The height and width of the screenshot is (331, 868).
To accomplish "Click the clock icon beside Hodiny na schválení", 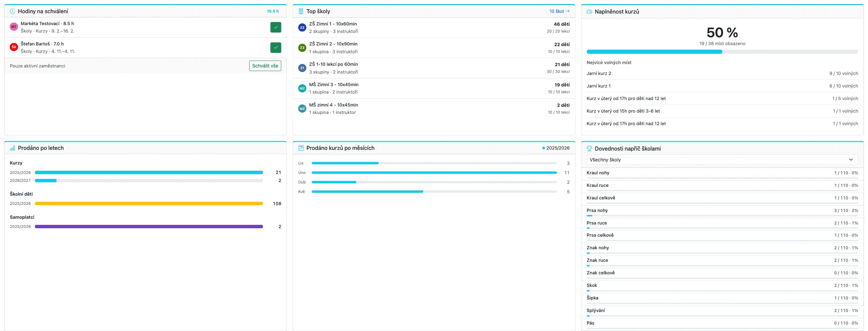I will [x=13, y=11].
